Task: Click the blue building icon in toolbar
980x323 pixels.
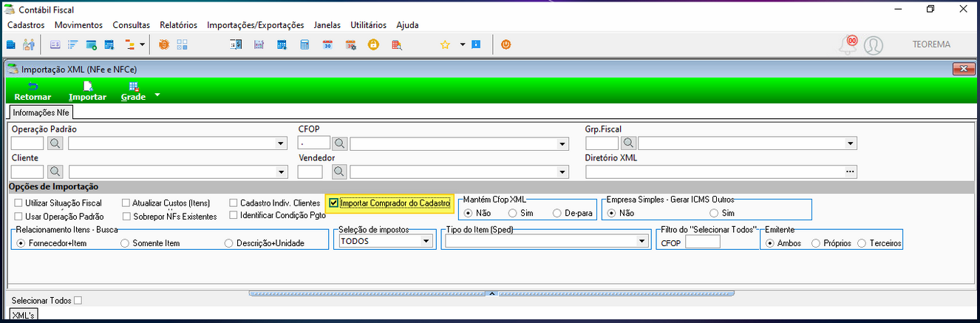Action: pos(11,44)
